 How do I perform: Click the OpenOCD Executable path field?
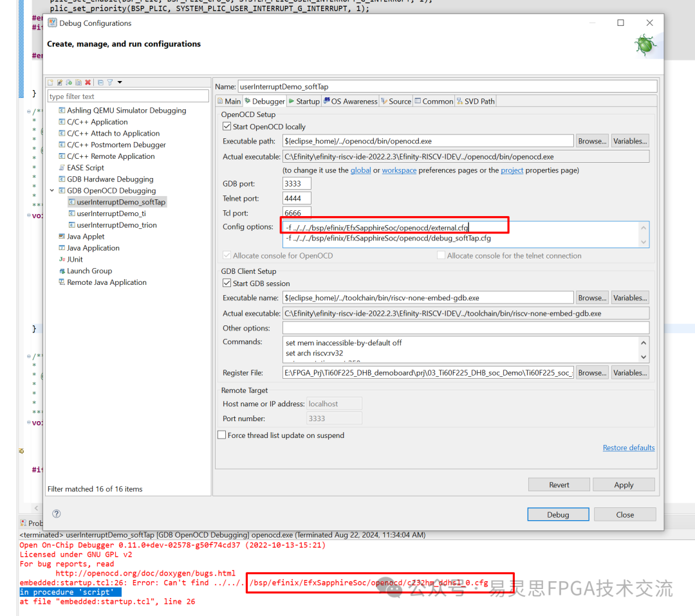(428, 141)
